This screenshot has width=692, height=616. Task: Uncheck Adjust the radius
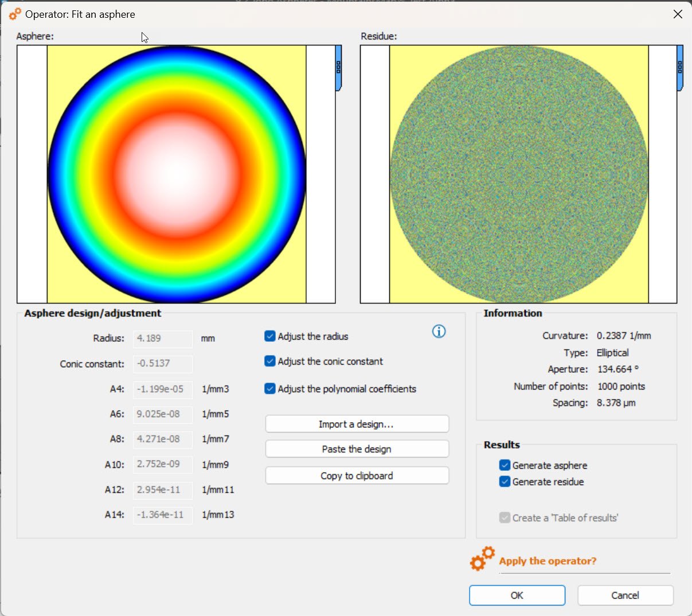[x=270, y=336]
